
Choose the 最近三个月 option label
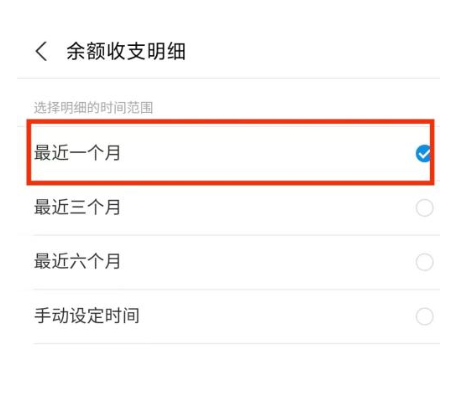coord(77,207)
